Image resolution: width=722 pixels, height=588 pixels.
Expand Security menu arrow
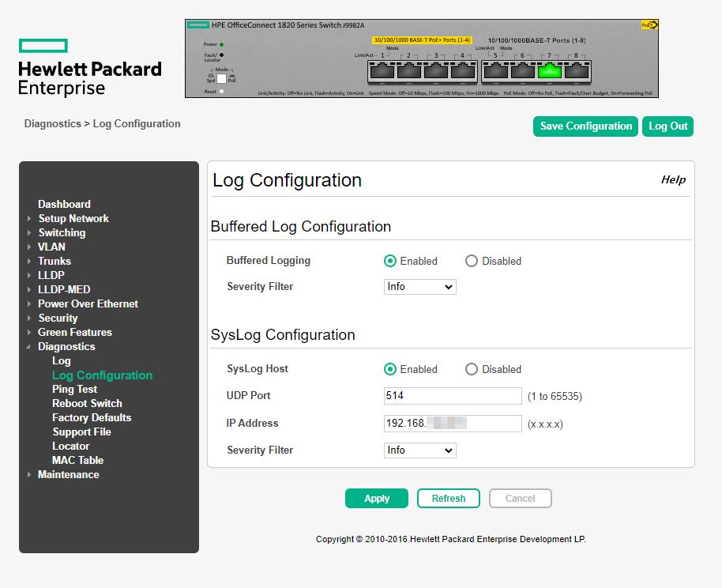tap(29, 318)
